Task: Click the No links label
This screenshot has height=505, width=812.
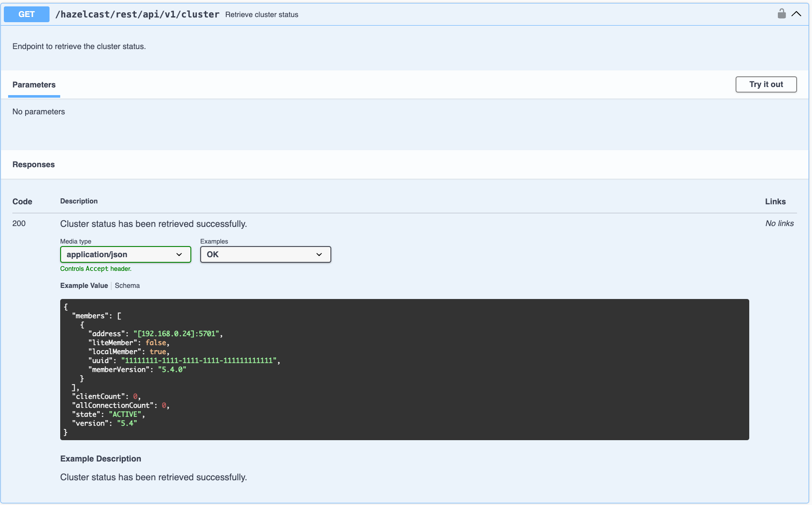Action: click(x=779, y=223)
